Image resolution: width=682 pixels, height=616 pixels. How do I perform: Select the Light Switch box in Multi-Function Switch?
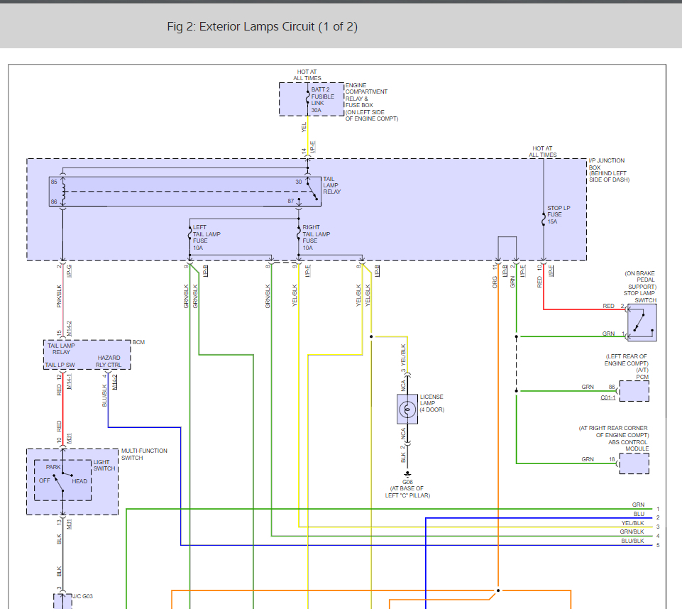63,480
